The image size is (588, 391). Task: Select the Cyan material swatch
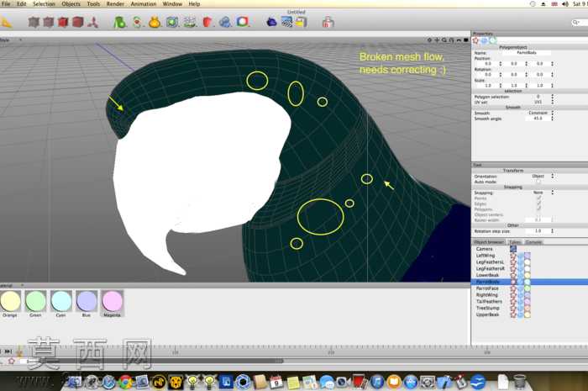(60, 301)
